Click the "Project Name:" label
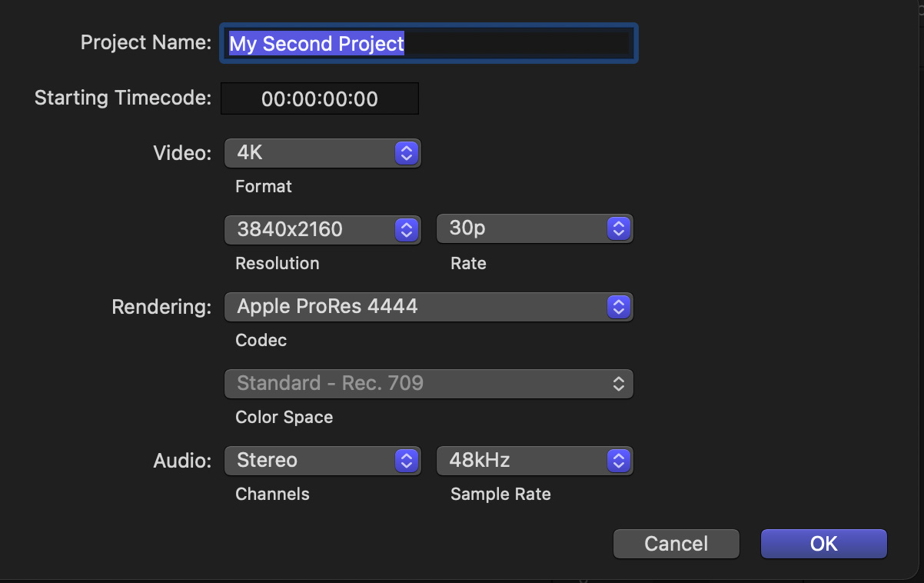The height and width of the screenshot is (583, 924). (146, 42)
